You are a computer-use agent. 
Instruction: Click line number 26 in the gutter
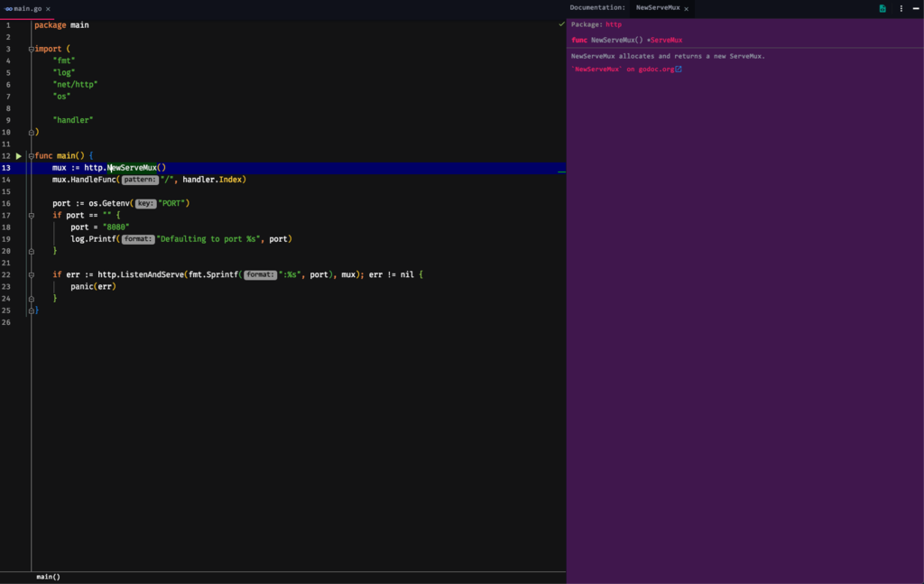pyautogui.click(x=6, y=322)
